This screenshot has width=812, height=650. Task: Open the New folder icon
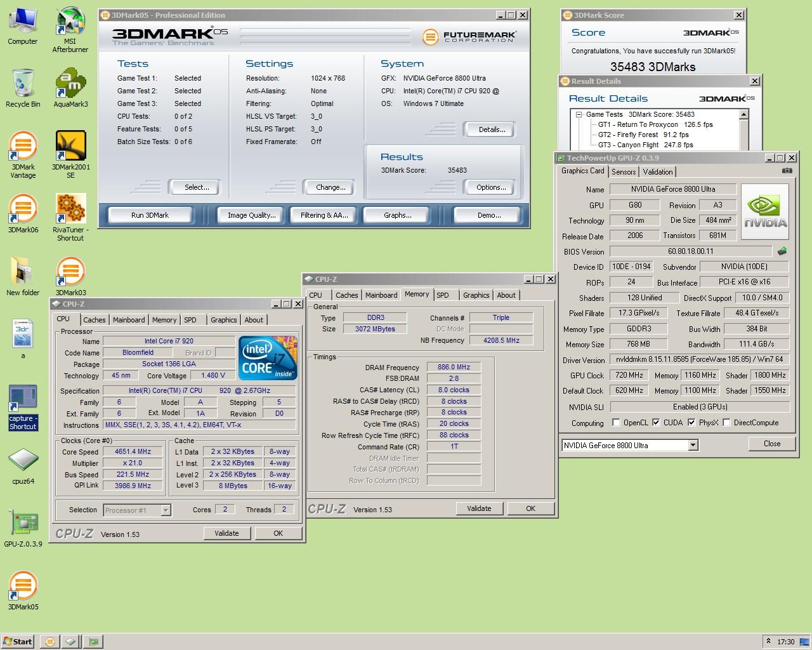tap(23, 276)
